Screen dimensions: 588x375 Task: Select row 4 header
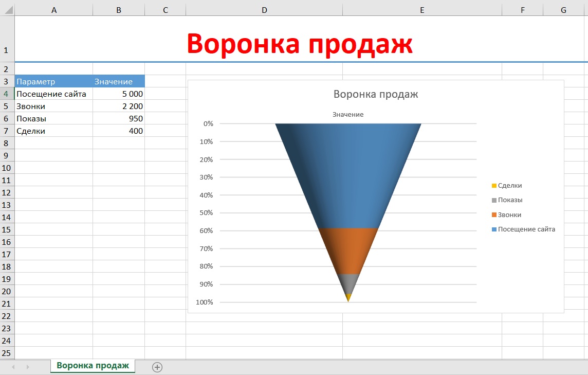tap(7, 94)
